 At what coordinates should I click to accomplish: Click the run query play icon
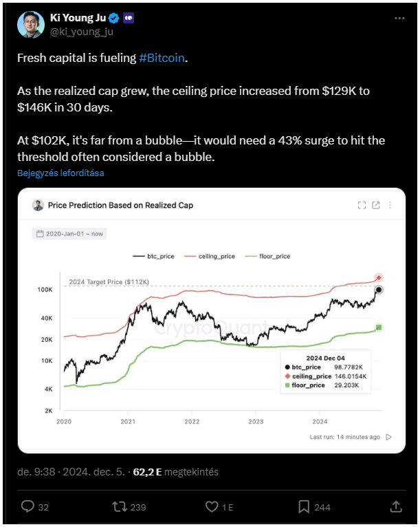point(389,437)
